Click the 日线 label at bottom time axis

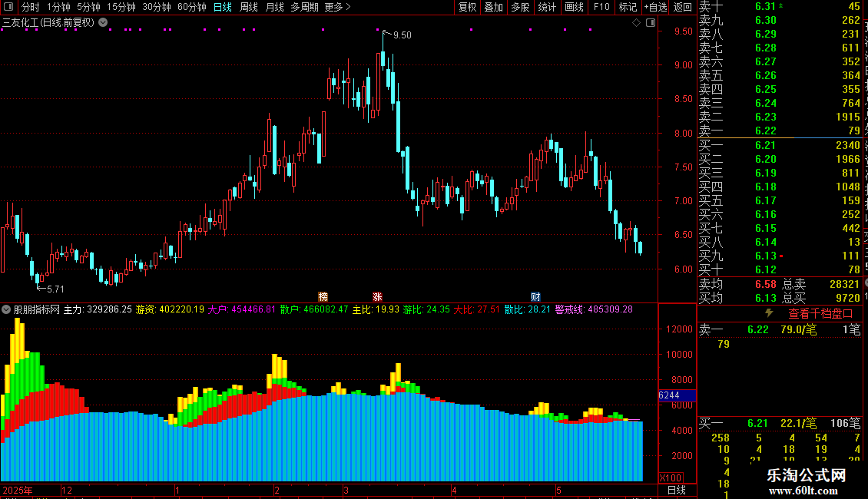[677, 490]
